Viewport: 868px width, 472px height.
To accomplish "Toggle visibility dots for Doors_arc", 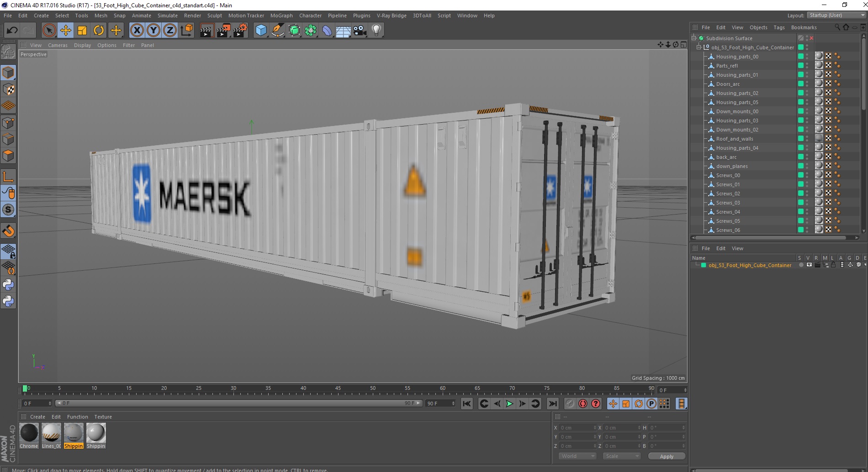I will coord(807,84).
